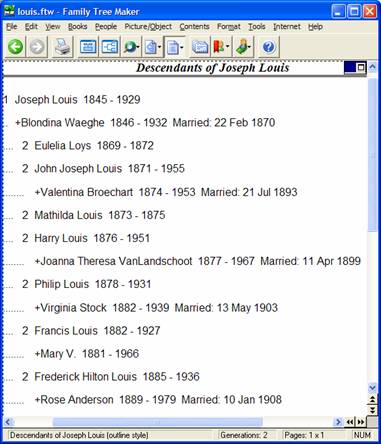This screenshot has height=444, width=381.
Task: Click the Print printer icon
Action: pyautogui.click(x=63, y=47)
